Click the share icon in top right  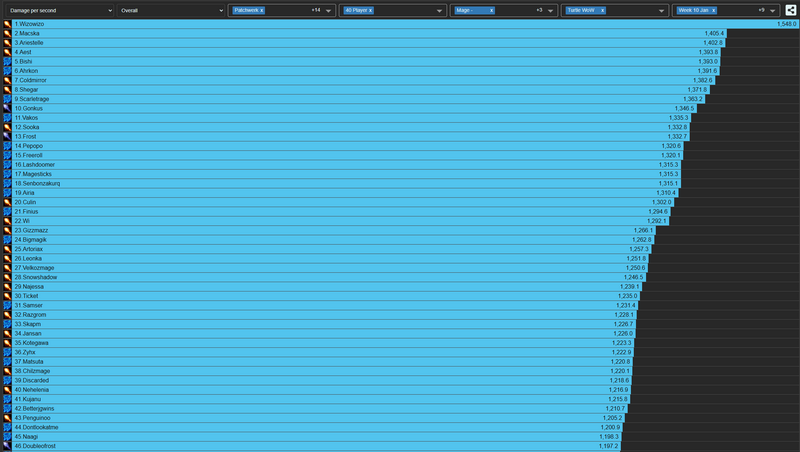pyautogui.click(x=791, y=10)
